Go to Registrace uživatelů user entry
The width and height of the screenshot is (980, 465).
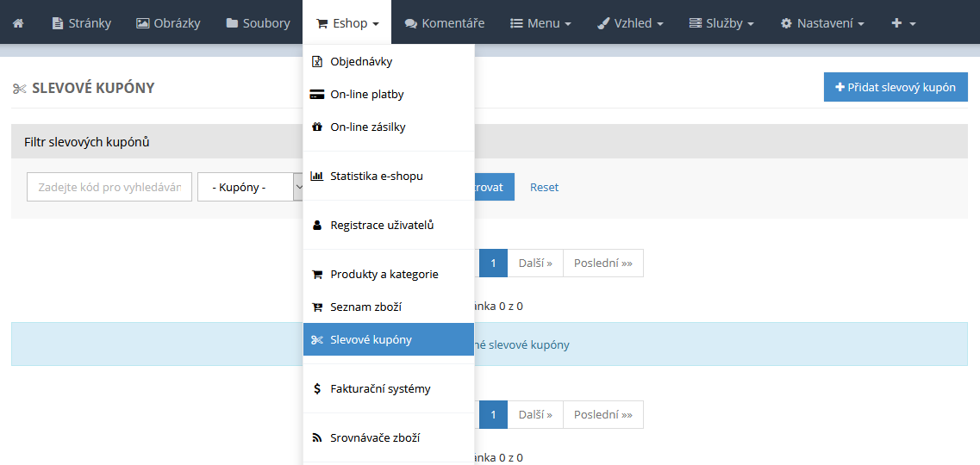(381, 226)
